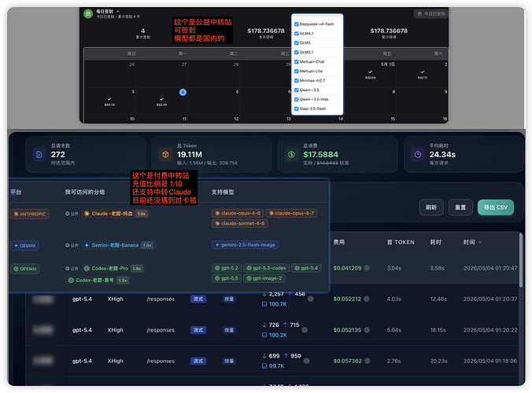This screenshot has width=532, height=393.
Task: Click info icon next to $0.052135
Action: click(x=367, y=330)
